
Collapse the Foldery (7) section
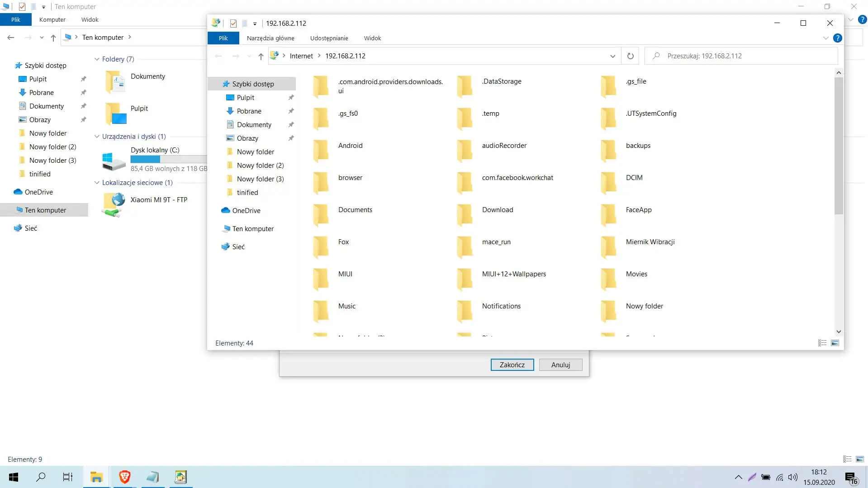(97, 59)
